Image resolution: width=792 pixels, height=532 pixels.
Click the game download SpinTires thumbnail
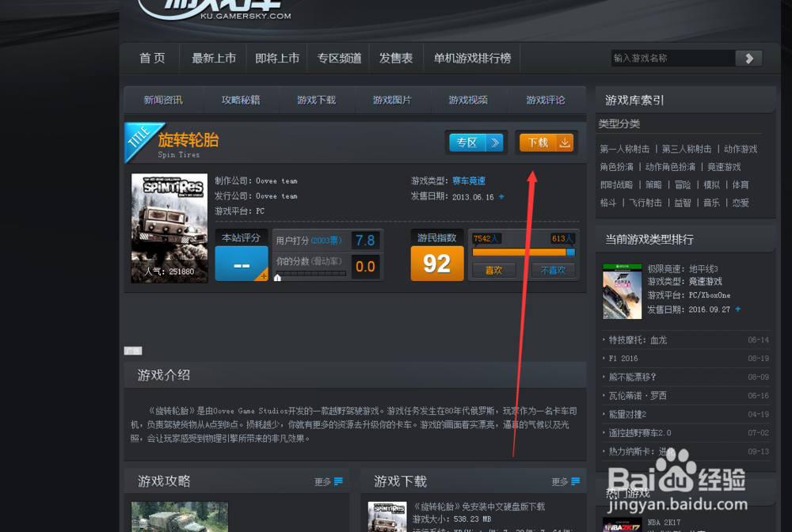coord(387,516)
